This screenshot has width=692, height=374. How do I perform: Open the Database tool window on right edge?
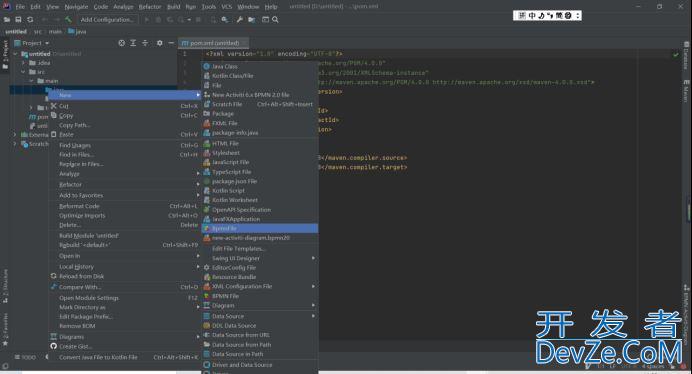tap(686, 55)
